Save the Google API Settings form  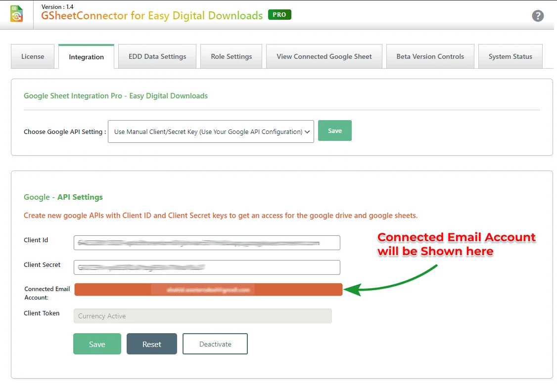(x=97, y=344)
